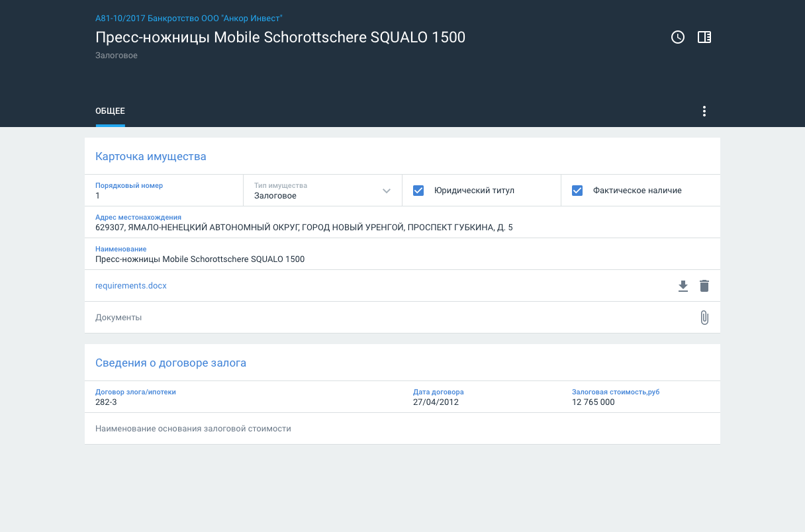This screenshot has height=532, width=805.
Task: Select the Карточка имущества heading
Action: click(x=151, y=157)
